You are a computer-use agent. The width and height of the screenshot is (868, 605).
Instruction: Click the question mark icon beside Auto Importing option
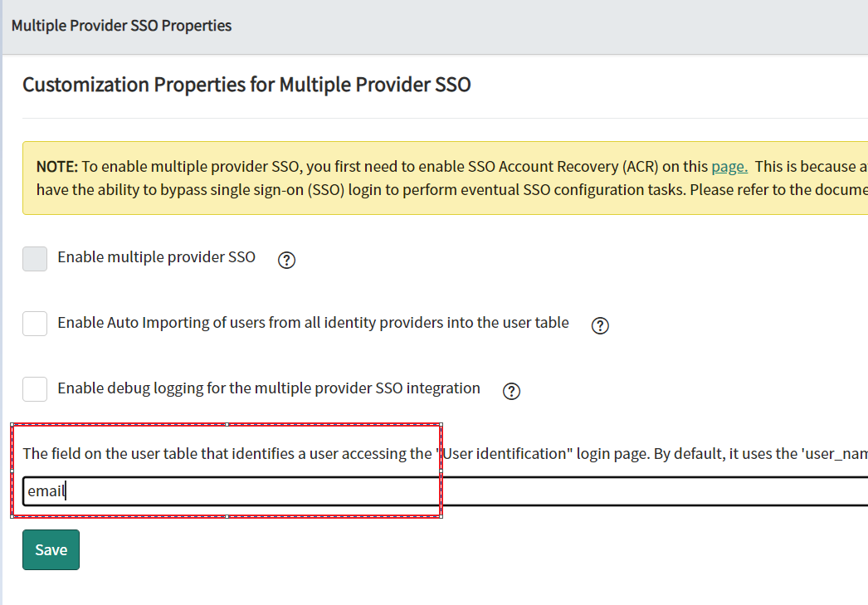pos(600,325)
